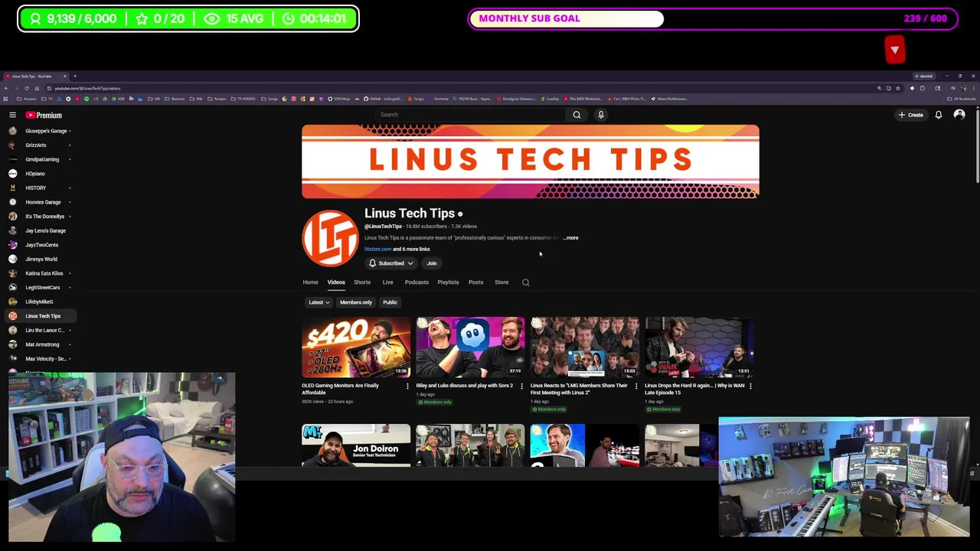Viewport: 980px width, 551px height.
Task: Click the red arrow overlay icon
Action: click(895, 50)
